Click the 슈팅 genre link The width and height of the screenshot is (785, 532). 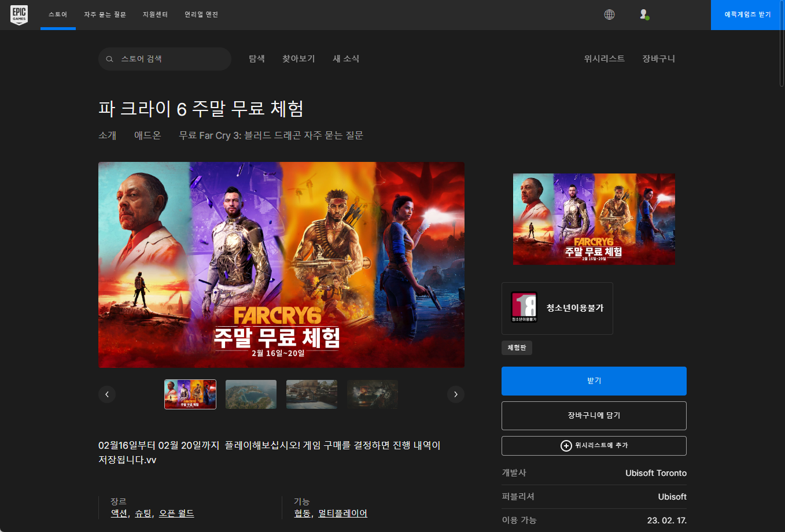coord(143,513)
